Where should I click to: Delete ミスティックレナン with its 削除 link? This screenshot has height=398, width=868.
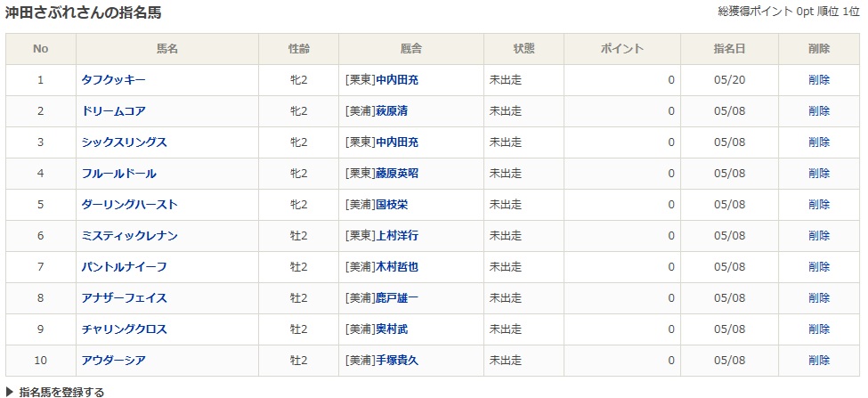[819, 236]
